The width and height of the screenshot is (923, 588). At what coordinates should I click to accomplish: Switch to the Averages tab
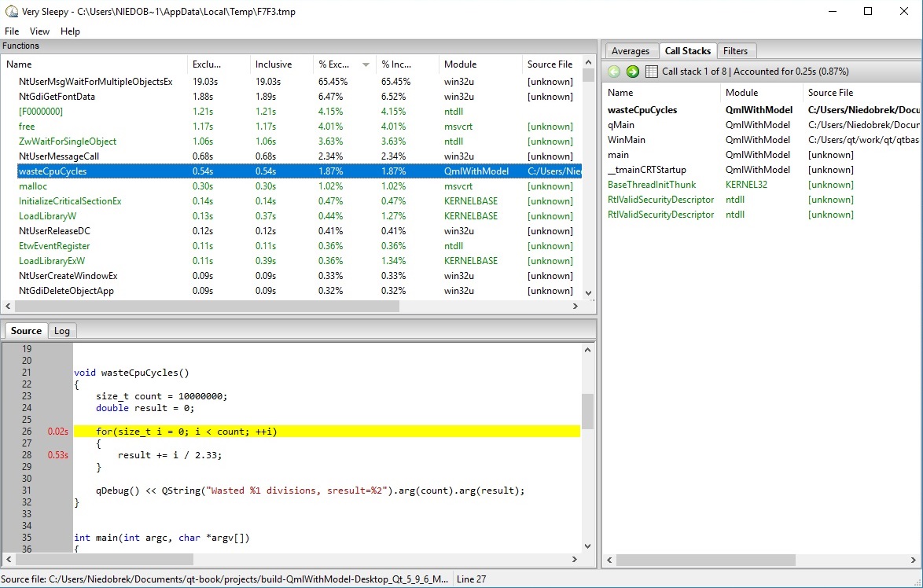(x=630, y=51)
